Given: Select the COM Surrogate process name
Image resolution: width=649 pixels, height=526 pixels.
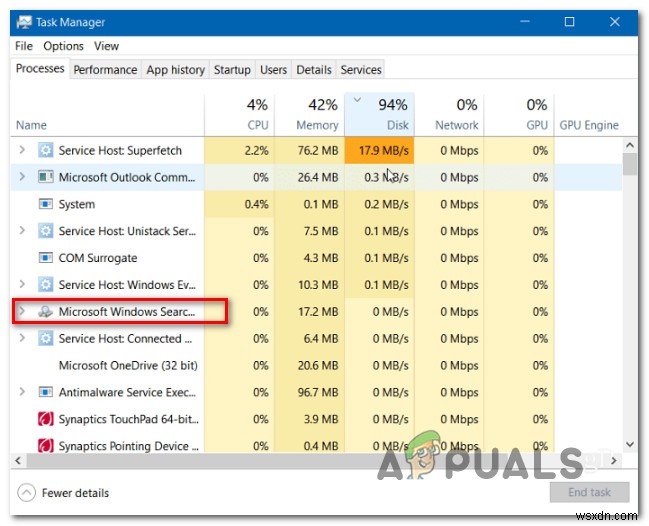Looking at the screenshot, I should (98, 258).
